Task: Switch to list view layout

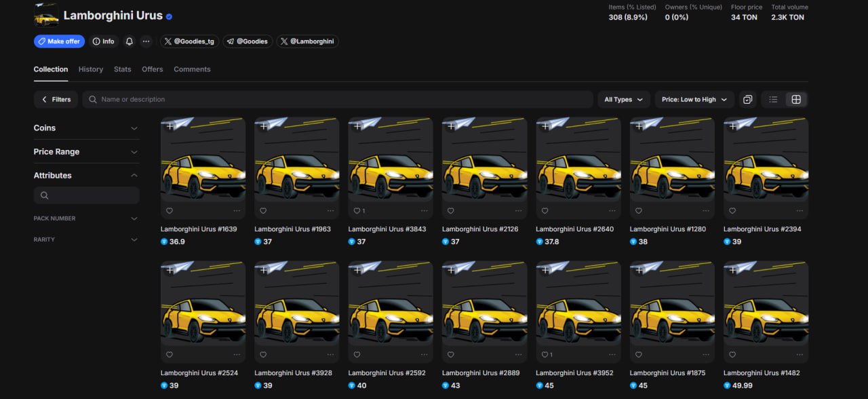Action: [x=773, y=100]
